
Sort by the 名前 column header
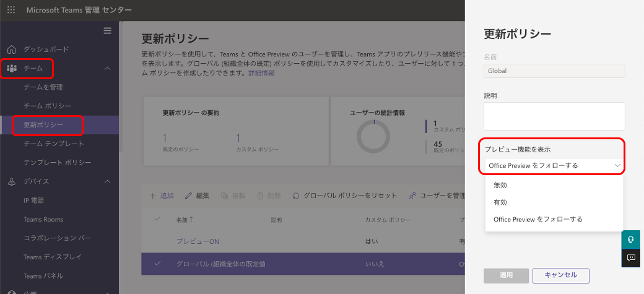point(185,220)
